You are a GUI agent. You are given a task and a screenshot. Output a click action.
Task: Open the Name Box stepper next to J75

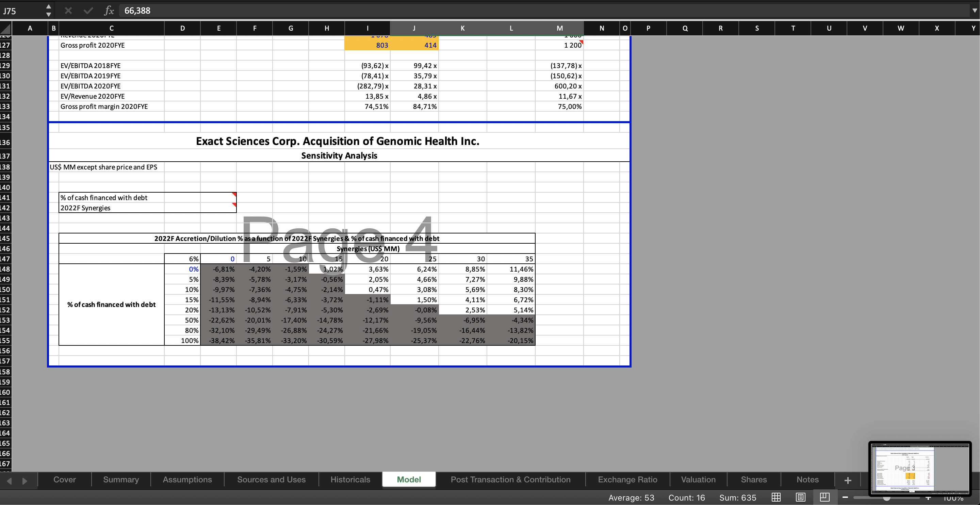point(48,11)
